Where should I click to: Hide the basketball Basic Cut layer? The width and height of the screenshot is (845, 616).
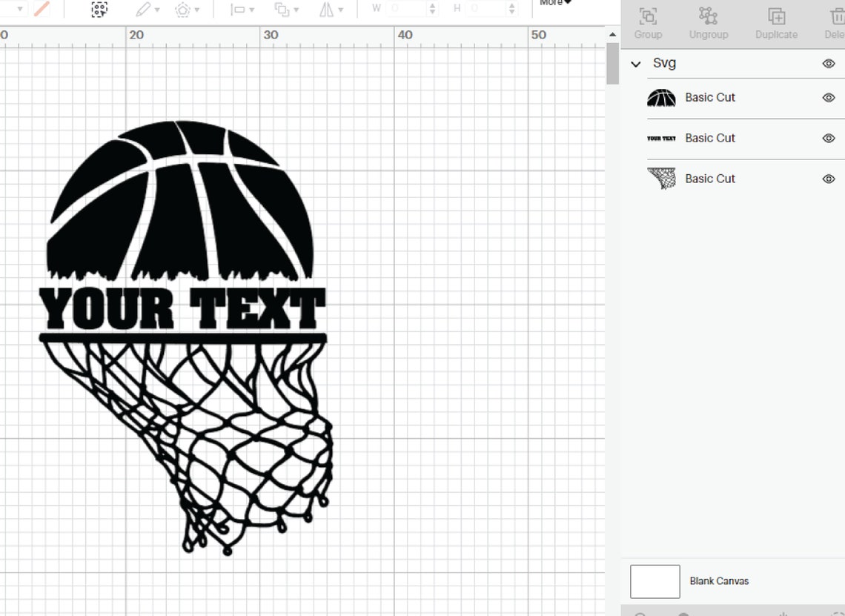pyautogui.click(x=828, y=97)
